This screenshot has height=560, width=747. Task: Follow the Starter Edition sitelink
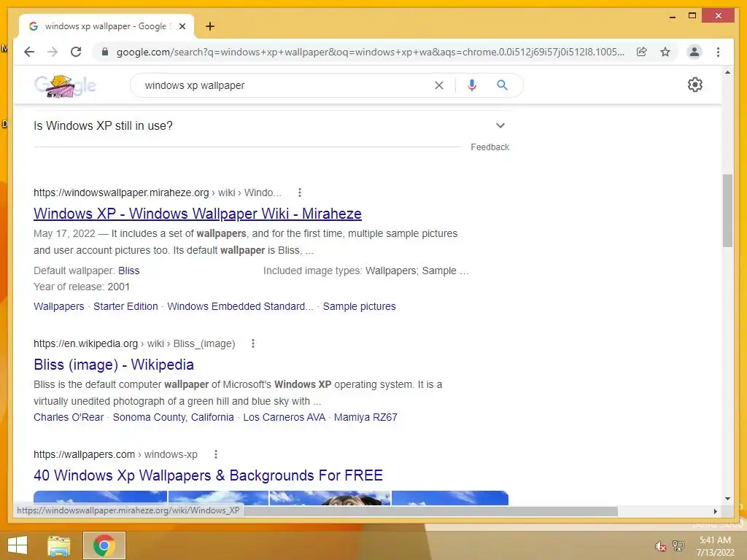pyautogui.click(x=125, y=306)
